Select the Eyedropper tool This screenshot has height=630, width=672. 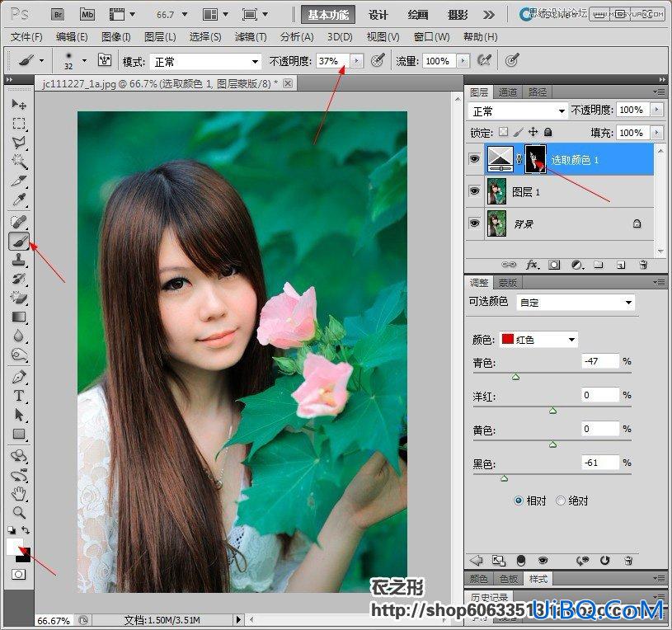(x=18, y=200)
